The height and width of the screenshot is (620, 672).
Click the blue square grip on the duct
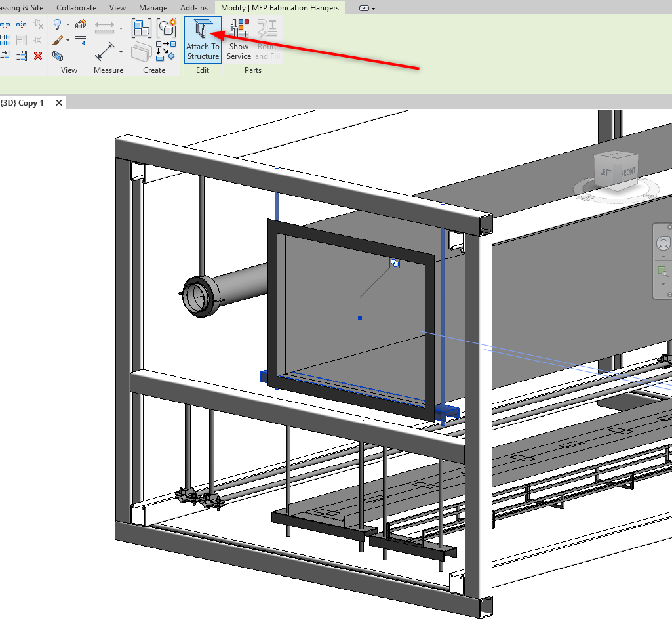pos(360,318)
